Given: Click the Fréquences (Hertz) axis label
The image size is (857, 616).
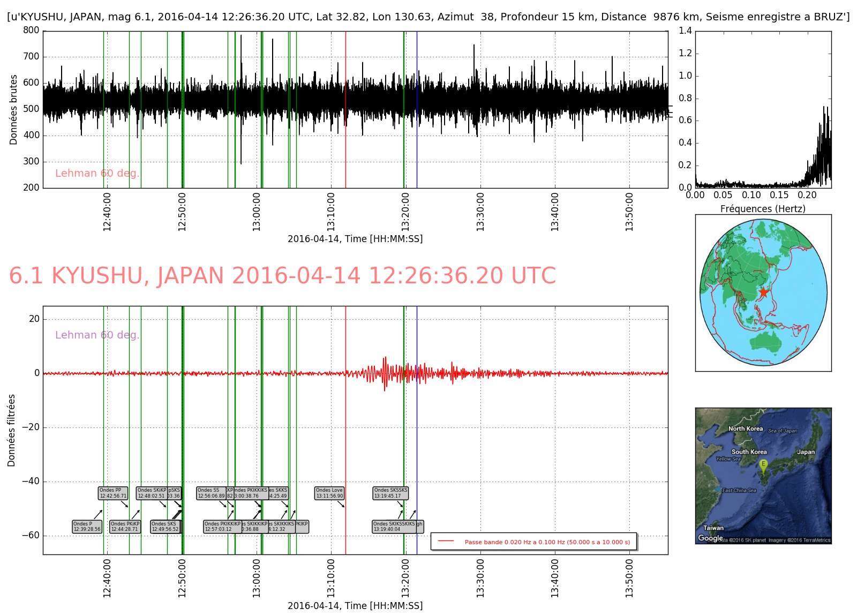Looking at the screenshot, I should (x=763, y=209).
